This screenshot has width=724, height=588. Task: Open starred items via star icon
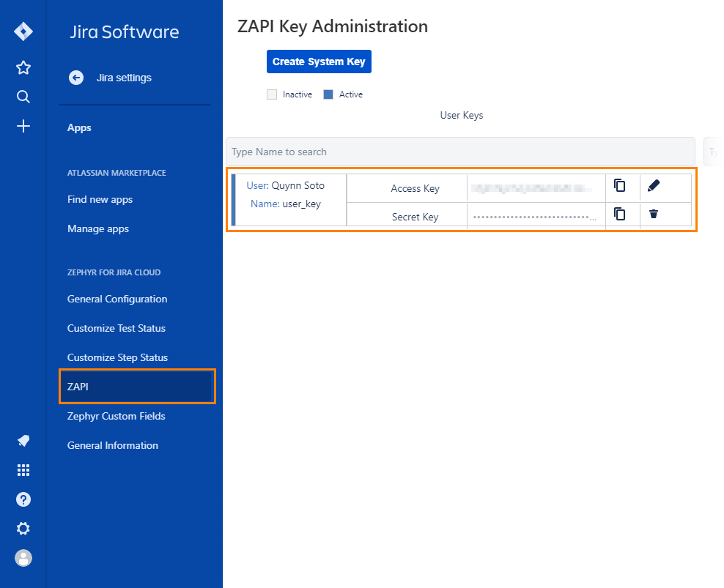point(23,68)
